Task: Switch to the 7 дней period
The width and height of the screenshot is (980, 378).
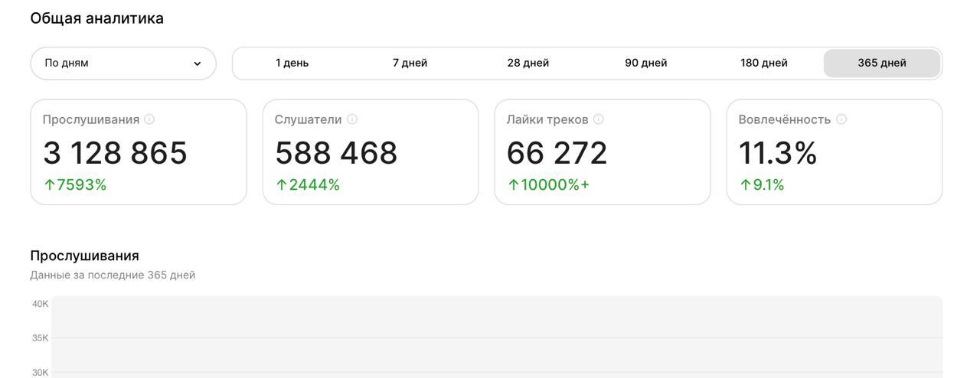Action: [x=410, y=64]
